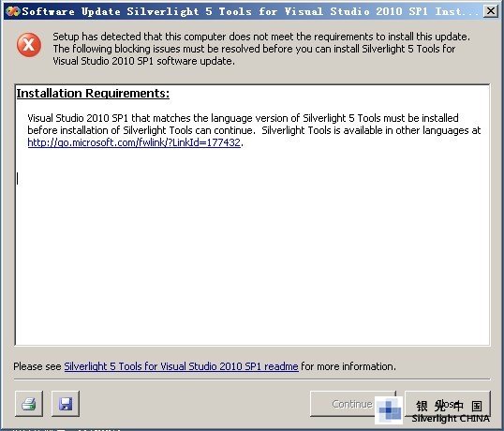Click the 'Silverlight CHINA' watermark text

(x=451, y=419)
